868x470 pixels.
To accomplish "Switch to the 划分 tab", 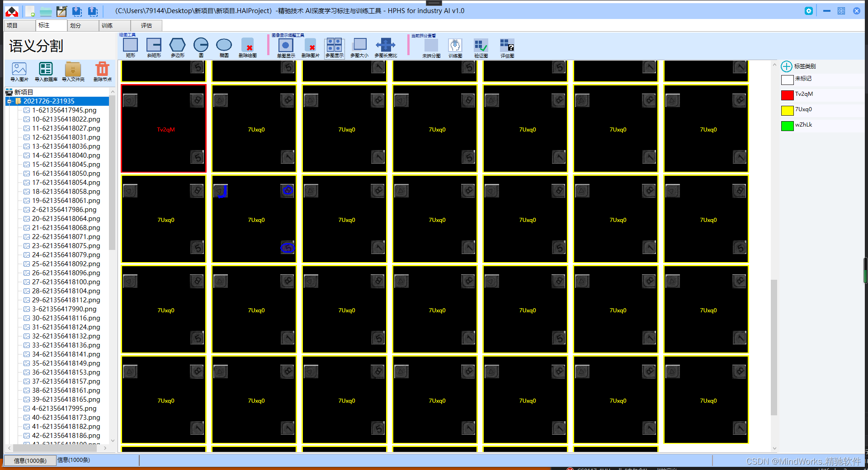I will pyautogui.click(x=83, y=26).
